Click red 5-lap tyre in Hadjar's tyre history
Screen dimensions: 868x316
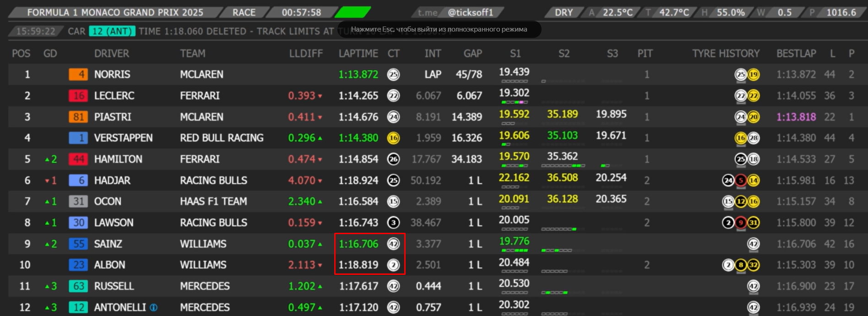pos(741,181)
